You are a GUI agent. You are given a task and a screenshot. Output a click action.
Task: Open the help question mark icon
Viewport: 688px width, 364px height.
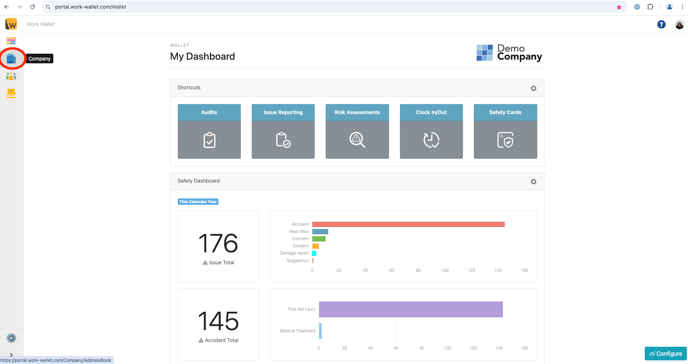[x=661, y=25]
